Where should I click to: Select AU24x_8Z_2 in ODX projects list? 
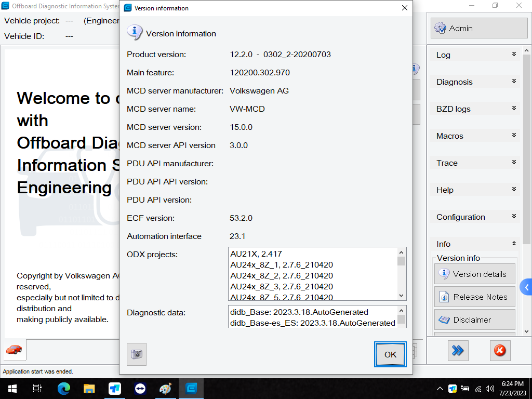[x=282, y=276]
